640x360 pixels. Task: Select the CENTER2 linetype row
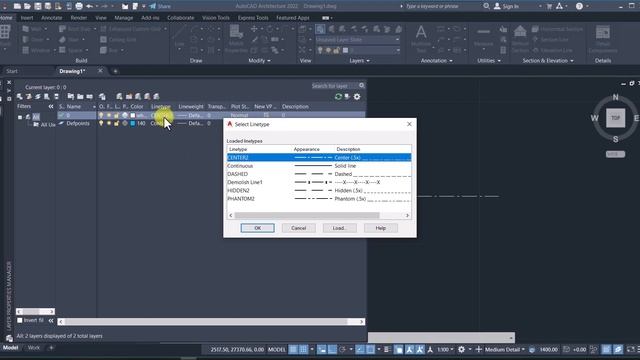point(319,158)
